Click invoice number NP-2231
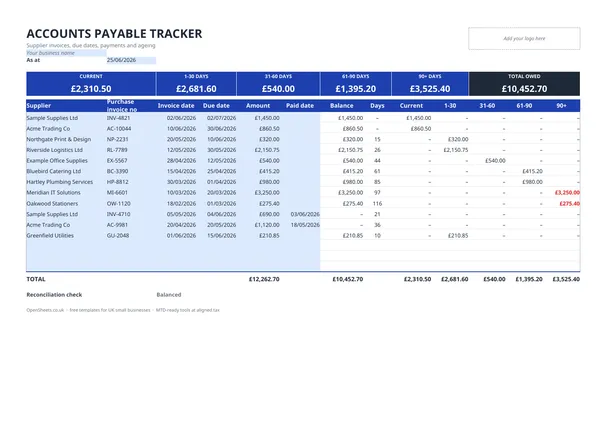600x424 pixels. [x=117, y=139]
